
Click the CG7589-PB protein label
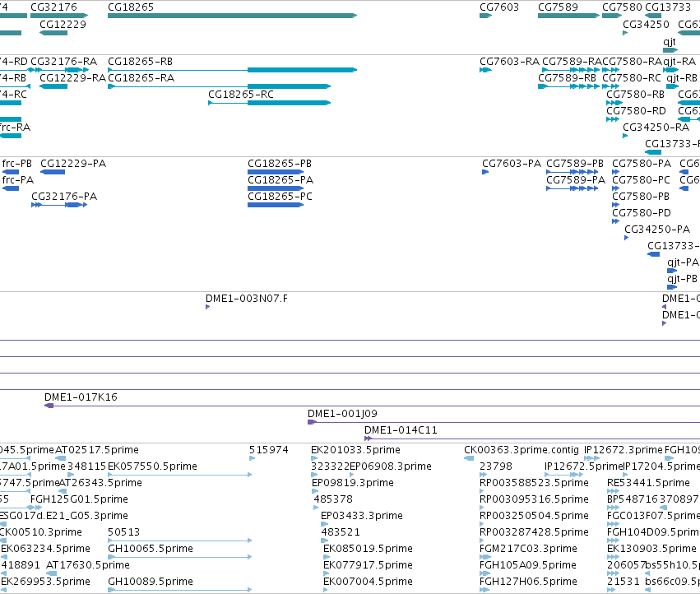pyautogui.click(x=575, y=164)
